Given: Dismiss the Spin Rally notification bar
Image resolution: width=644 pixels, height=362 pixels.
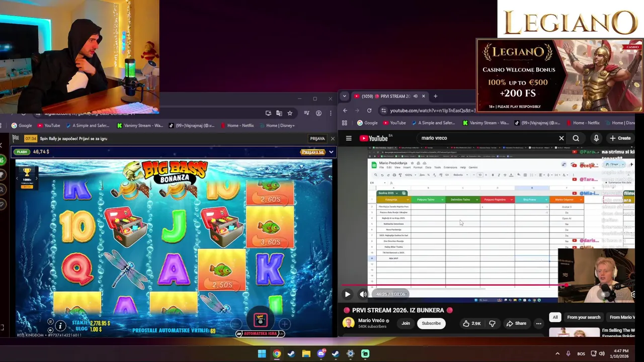Looking at the screenshot, I should coord(332,139).
